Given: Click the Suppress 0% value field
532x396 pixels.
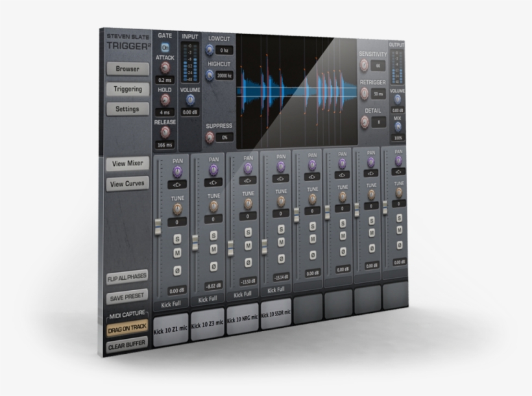Looking at the screenshot, I should [224, 138].
